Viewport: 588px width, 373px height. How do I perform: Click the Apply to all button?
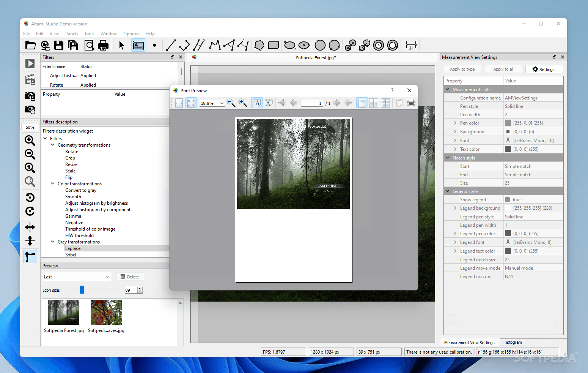[x=503, y=69]
